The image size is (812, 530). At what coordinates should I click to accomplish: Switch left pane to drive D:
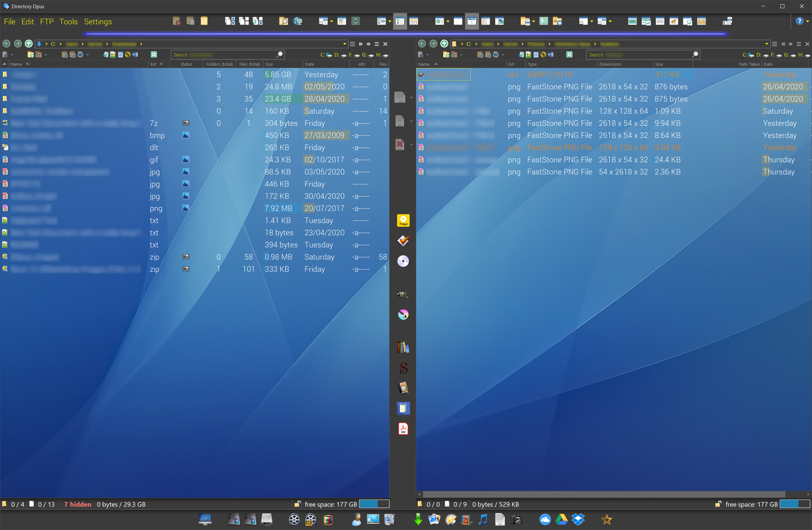340,55
